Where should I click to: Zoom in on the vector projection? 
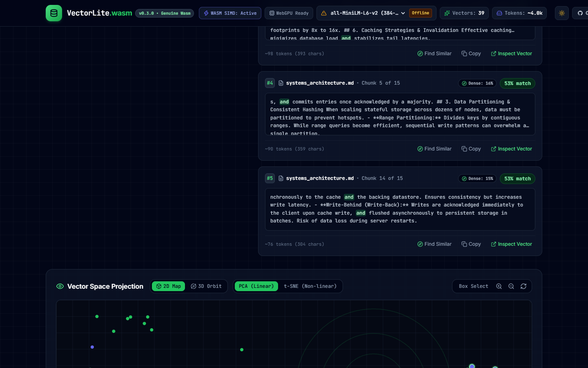coord(499,286)
